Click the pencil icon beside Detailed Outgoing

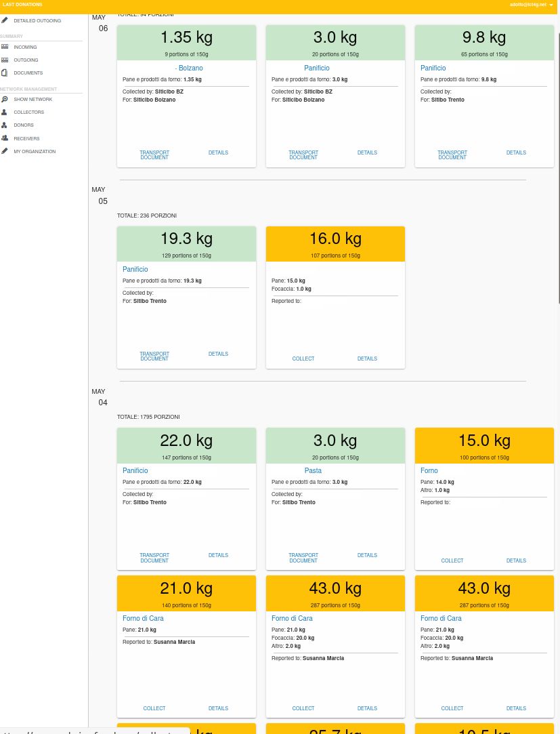pos(5,20)
